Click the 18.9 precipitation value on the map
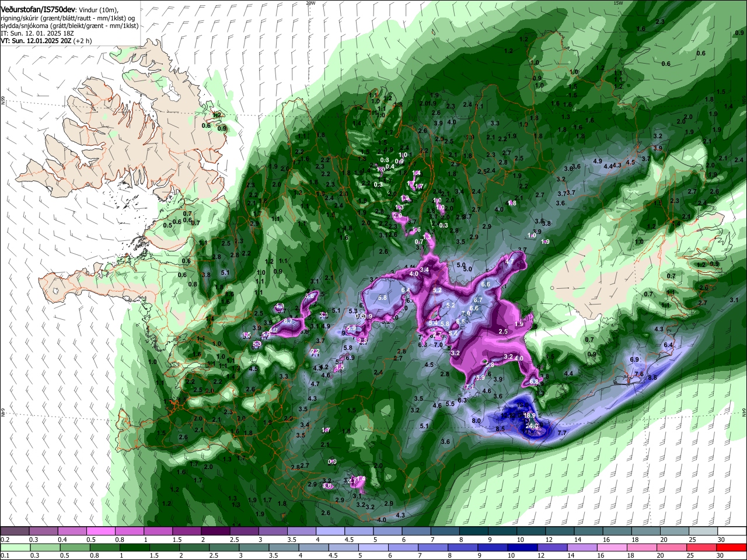The image size is (747, 560). pyautogui.click(x=529, y=415)
